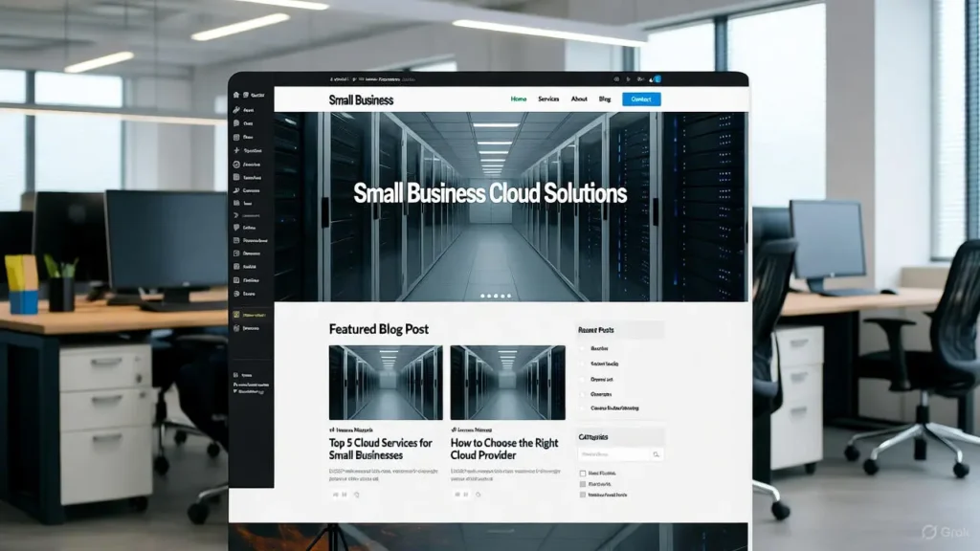
Task: Switch to the Blog menu item
Action: pos(605,99)
